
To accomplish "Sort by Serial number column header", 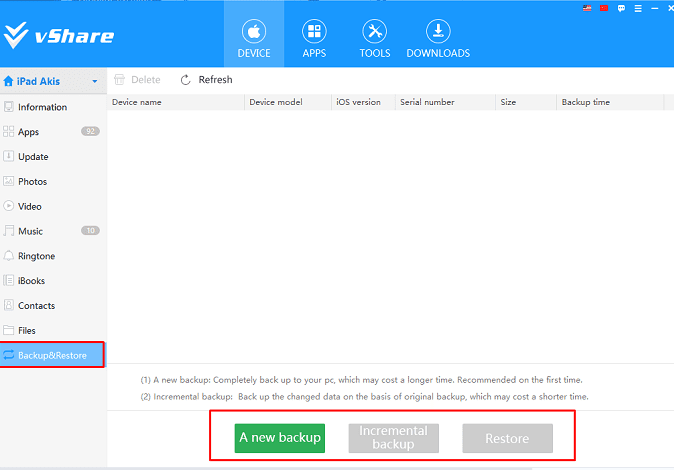I will [x=445, y=102].
